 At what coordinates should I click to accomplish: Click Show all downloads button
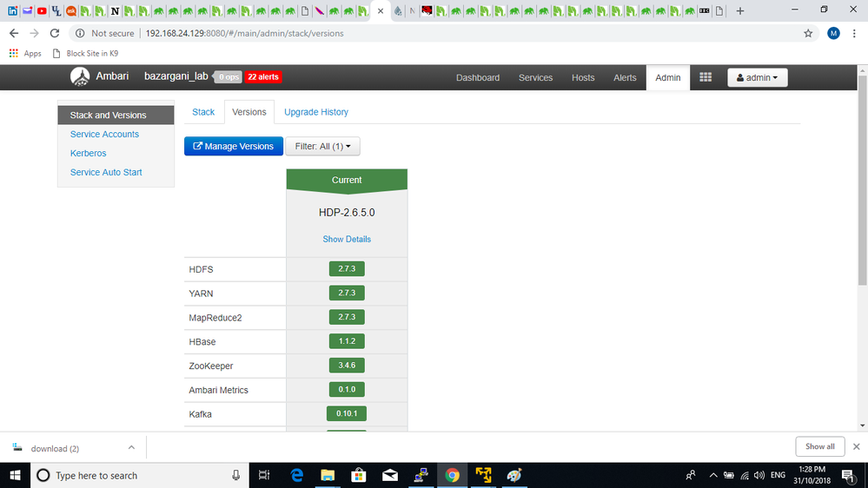[x=820, y=446]
